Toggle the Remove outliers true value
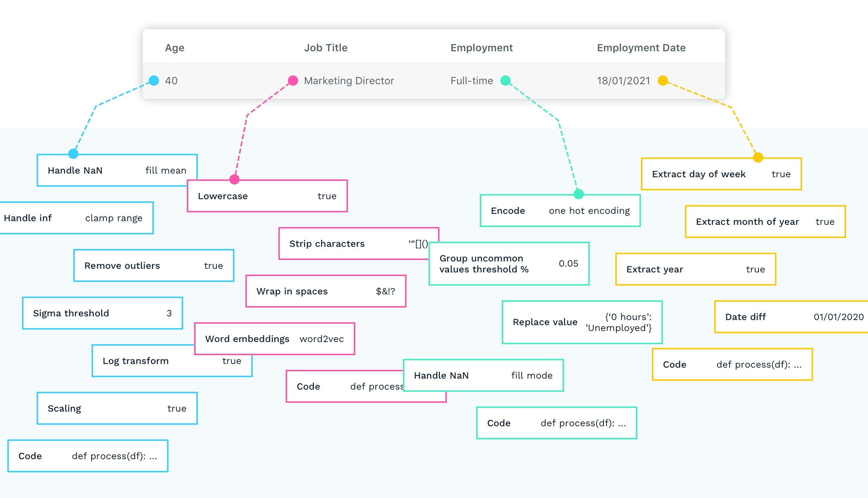Screen dimensions: 868x498 pos(213,266)
